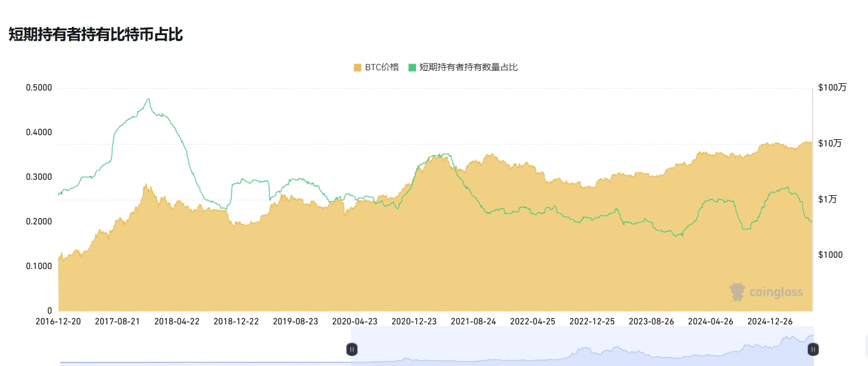The width and height of the screenshot is (868, 366).
Task: Click the $1000 right y-axis label
Action: pyautogui.click(x=831, y=255)
